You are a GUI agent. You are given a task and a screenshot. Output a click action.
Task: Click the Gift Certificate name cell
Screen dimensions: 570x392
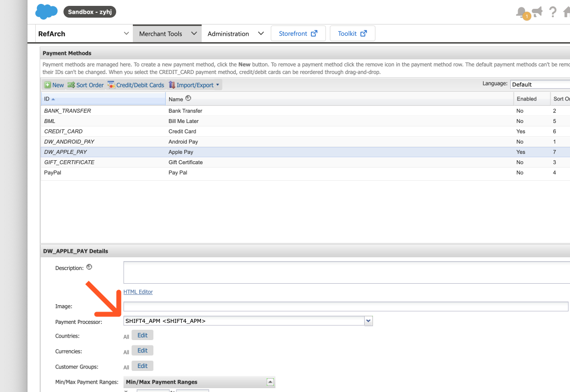[x=186, y=162]
